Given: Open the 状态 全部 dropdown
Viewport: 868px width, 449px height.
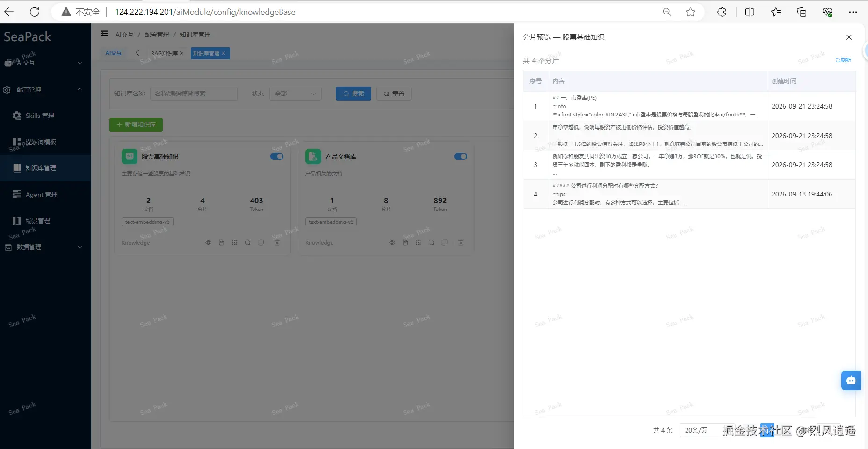Looking at the screenshot, I should (296, 94).
